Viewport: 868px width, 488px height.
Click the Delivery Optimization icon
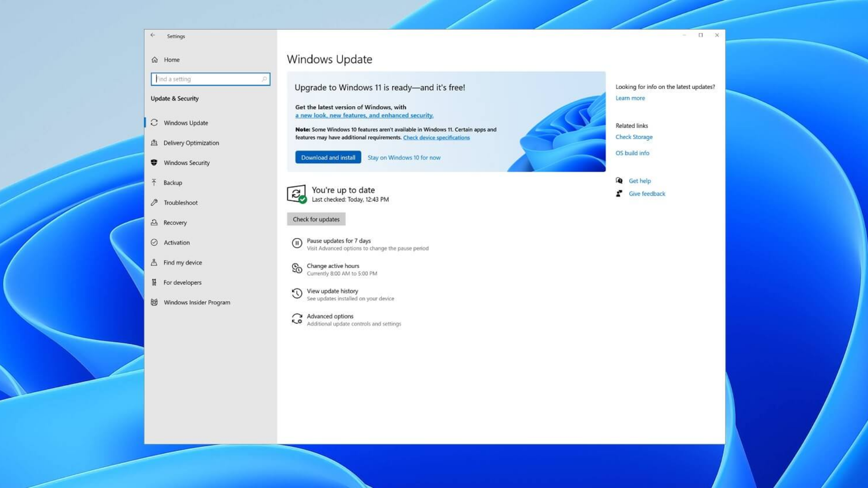pyautogui.click(x=154, y=143)
